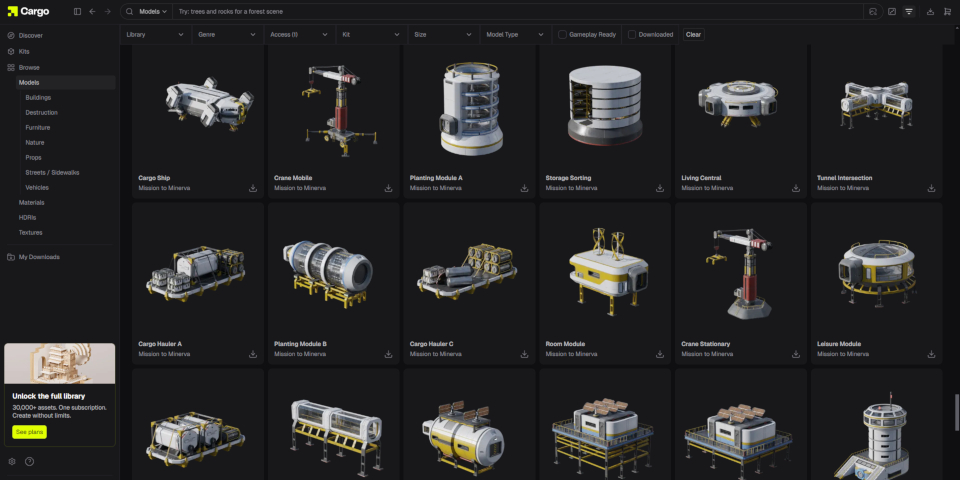Expand the Library filter dropdown
This screenshot has height=480, width=960.
[x=155, y=34]
